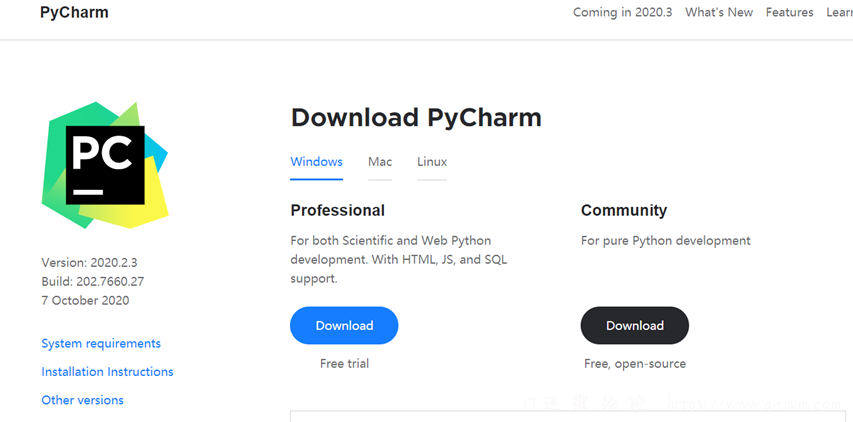
Task: Open Features nav item
Action: (789, 12)
